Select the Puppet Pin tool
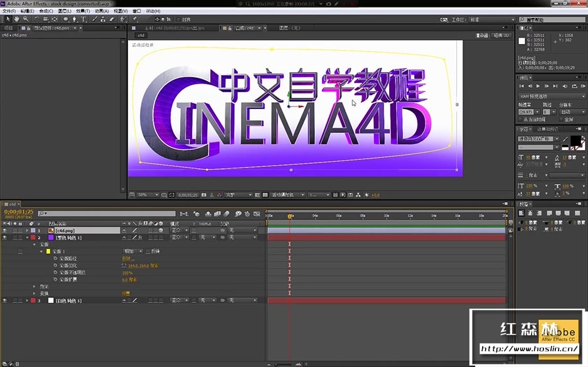The width and height of the screenshot is (588, 367). [135, 19]
